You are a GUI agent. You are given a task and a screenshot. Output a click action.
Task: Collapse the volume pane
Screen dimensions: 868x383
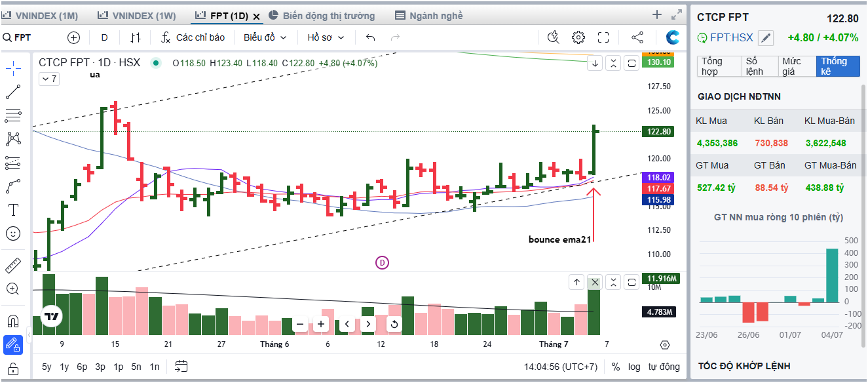(613, 282)
